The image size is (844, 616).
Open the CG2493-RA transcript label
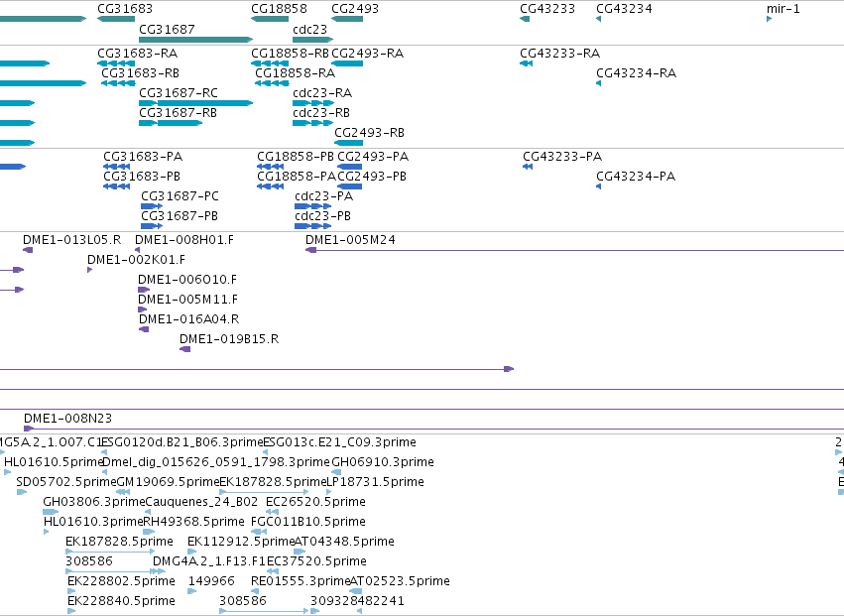click(x=368, y=54)
